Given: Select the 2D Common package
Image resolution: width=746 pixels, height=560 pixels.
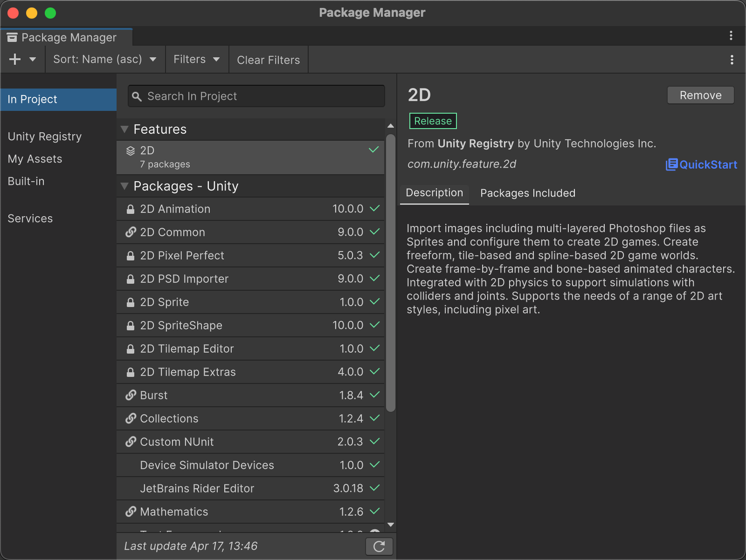Looking at the screenshot, I should pos(250,232).
